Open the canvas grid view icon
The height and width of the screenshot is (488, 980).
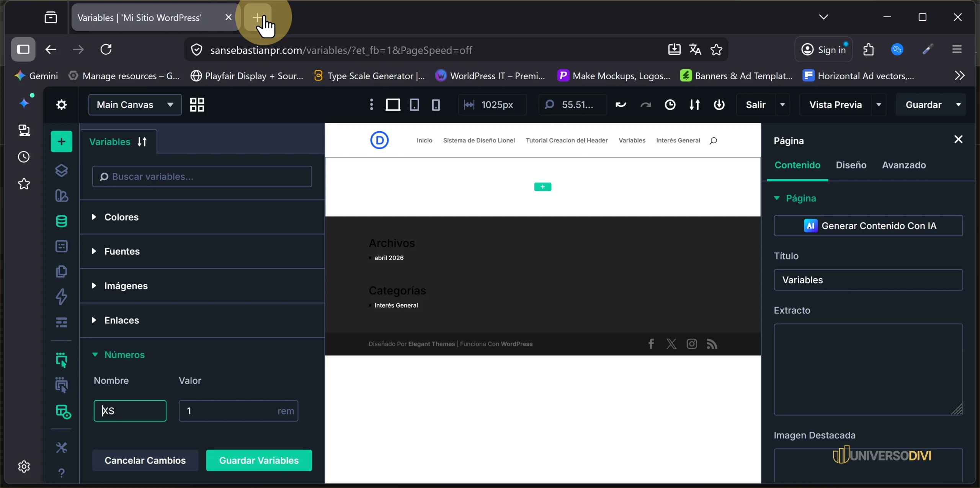[x=197, y=104]
